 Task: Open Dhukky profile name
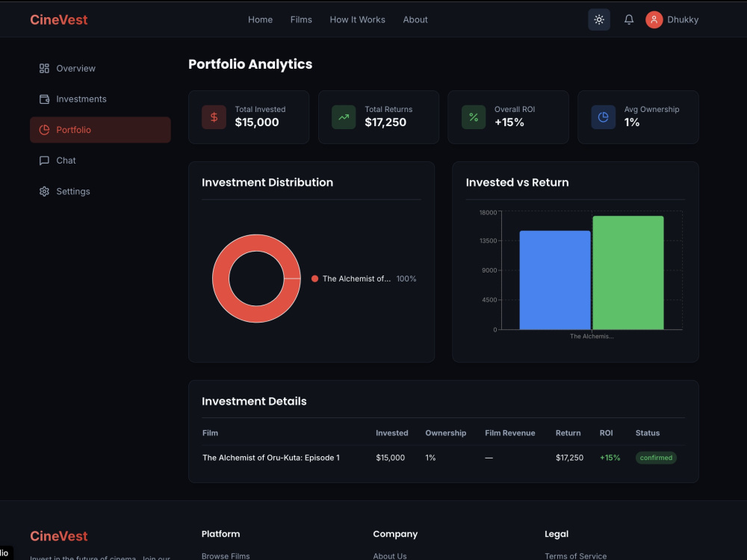[x=683, y=19]
